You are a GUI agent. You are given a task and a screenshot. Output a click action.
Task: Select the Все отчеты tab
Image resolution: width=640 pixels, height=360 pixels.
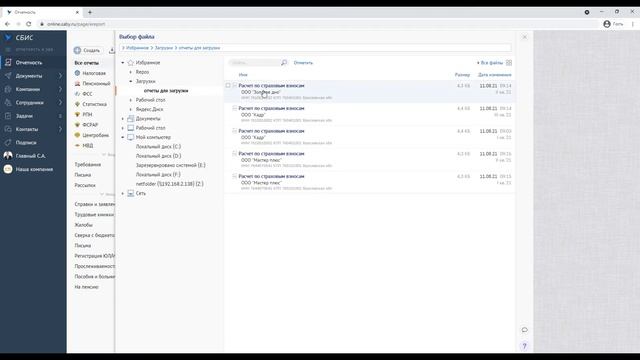click(87, 63)
